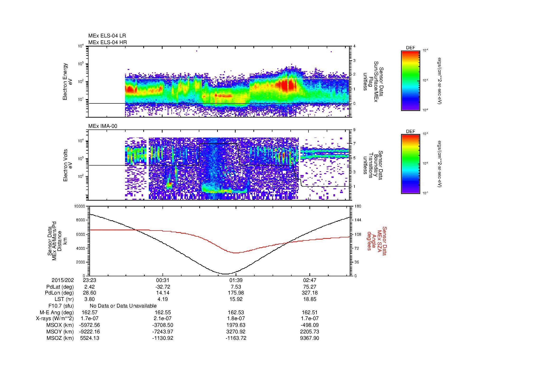Select the 'MEx ELS-04 HR' plot title
This screenshot has width=555, height=392.
point(107,42)
